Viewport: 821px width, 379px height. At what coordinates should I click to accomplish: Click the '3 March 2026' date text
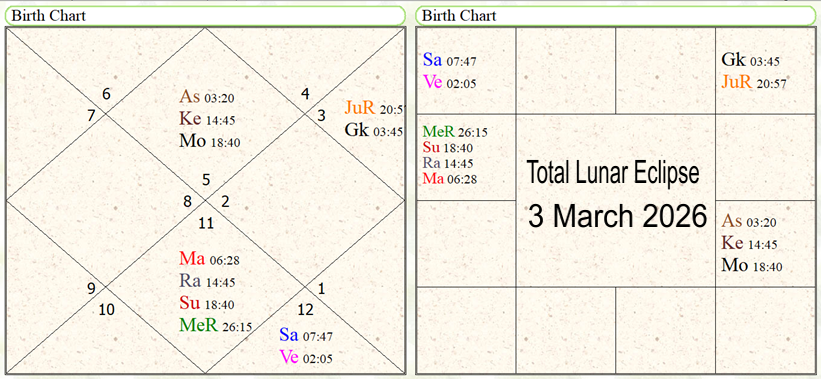coord(617,215)
